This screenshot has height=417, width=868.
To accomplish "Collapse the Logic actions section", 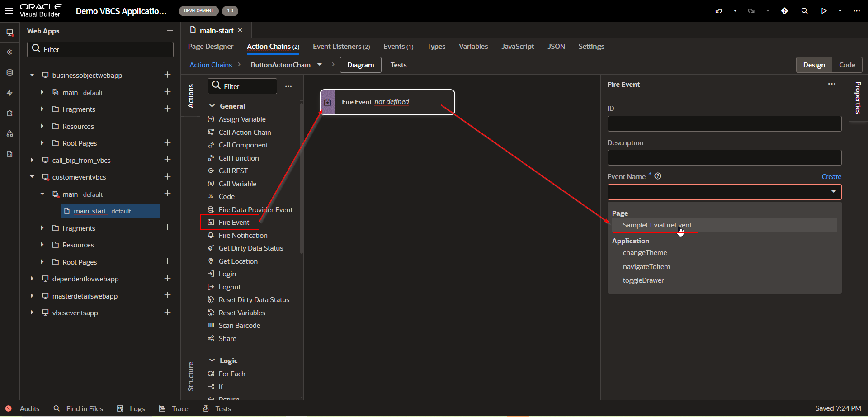I will point(212,360).
